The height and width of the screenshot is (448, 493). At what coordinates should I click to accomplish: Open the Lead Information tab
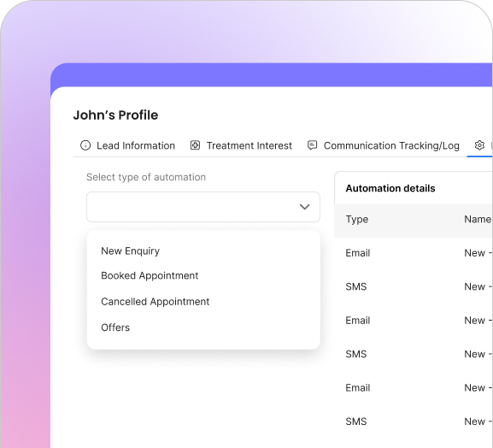coord(127,145)
